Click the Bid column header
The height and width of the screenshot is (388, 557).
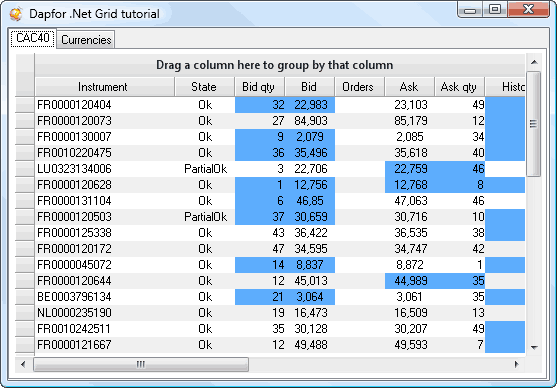(x=310, y=87)
